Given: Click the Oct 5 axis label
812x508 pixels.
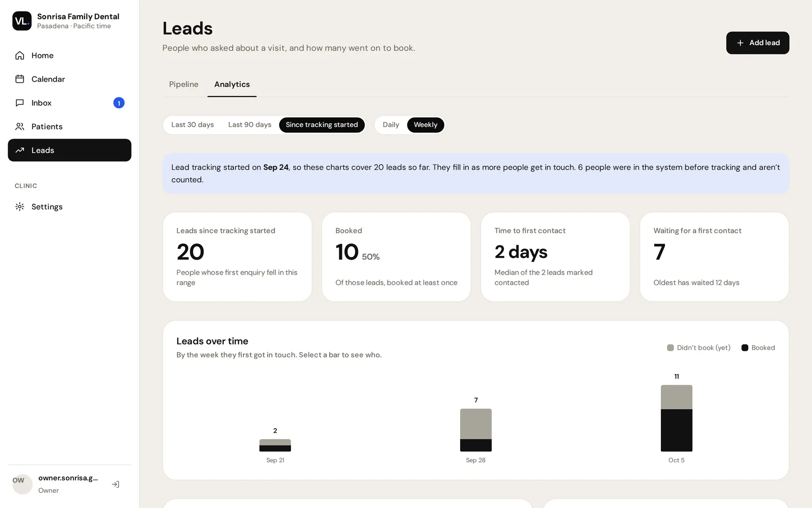Looking at the screenshot, I should 676,460.
